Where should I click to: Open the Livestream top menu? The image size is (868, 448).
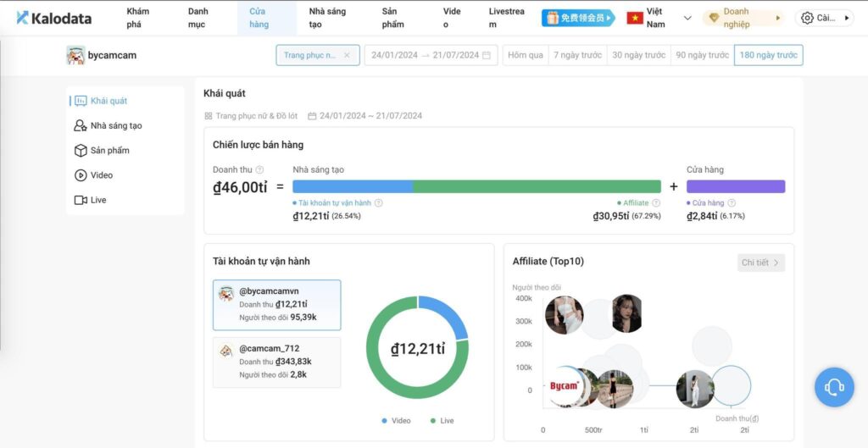click(x=507, y=18)
